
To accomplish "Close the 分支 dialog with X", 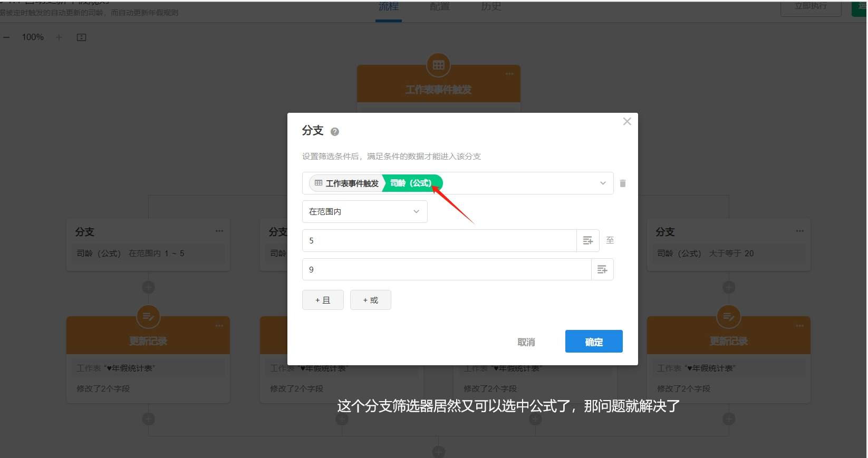I will click(x=627, y=122).
